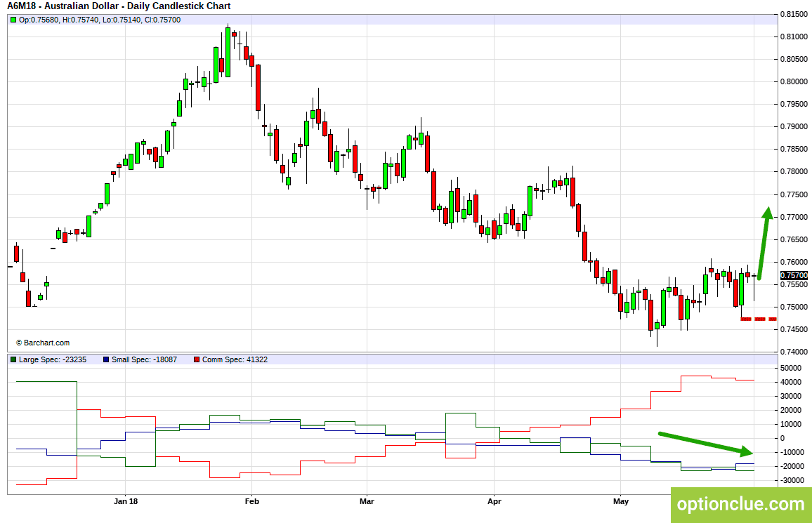Click the Feb date axis label
This screenshot has width=812, height=523.
click(x=251, y=501)
